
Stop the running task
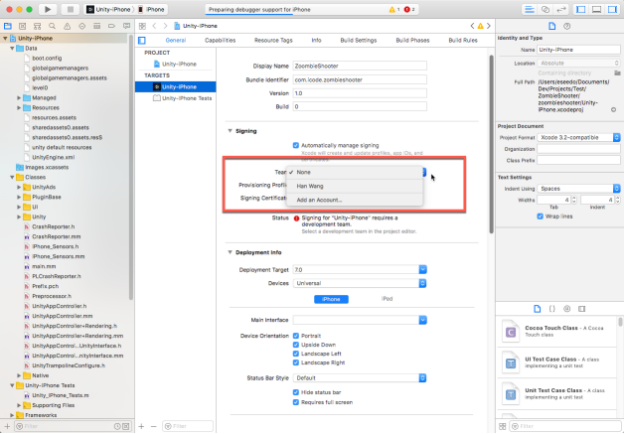tap(70, 9)
